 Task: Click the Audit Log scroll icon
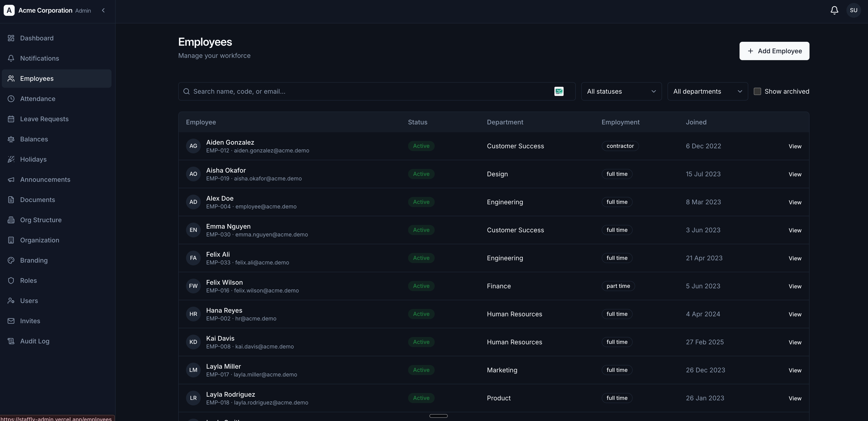(11, 341)
